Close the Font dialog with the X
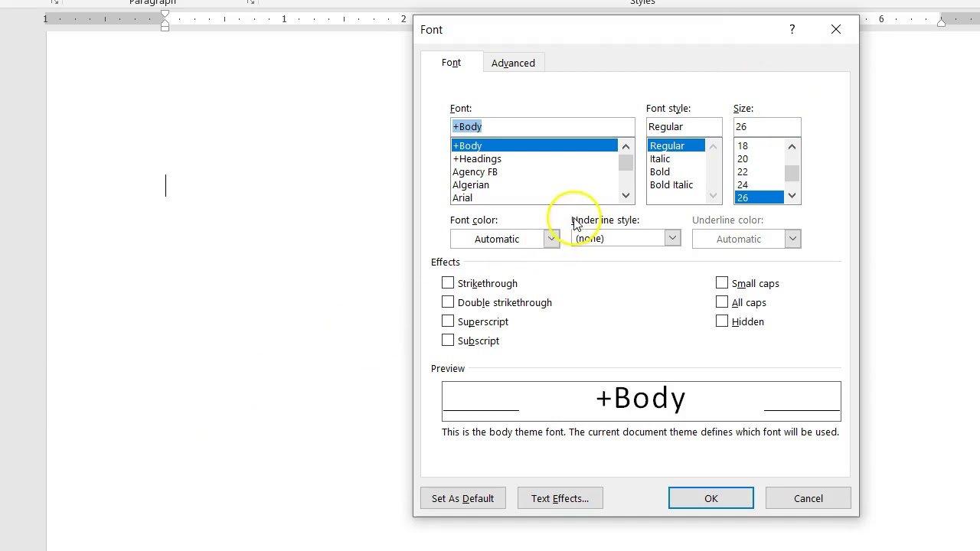This screenshot has width=980, height=551. pyautogui.click(x=836, y=30)
